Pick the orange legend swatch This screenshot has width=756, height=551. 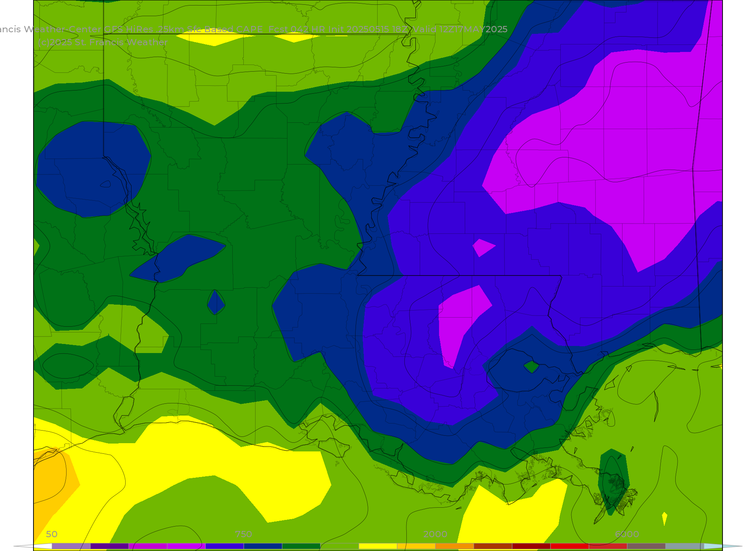(x=454, y=546)
